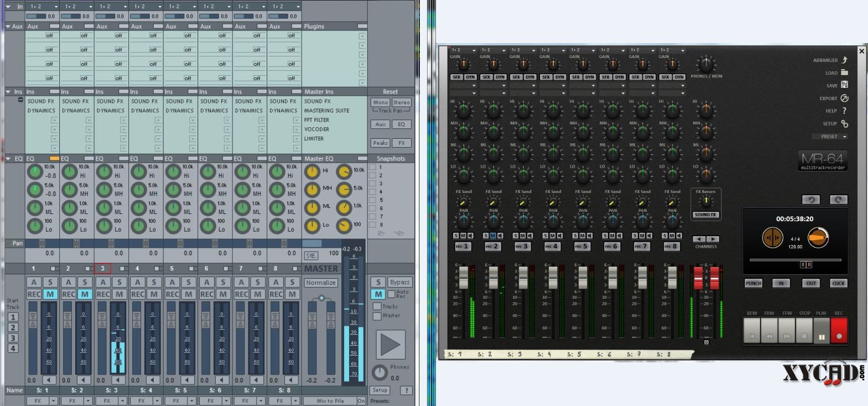The image size is (868, 406).
Task: Open Help question mark in MR-64
Action: pyautogui.click(x=845, y=111)
